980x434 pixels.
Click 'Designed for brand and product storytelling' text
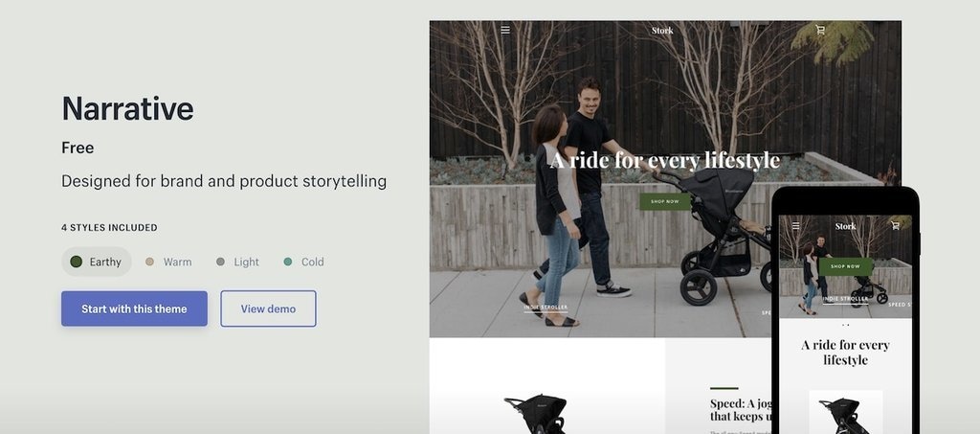tap(224, 181)
